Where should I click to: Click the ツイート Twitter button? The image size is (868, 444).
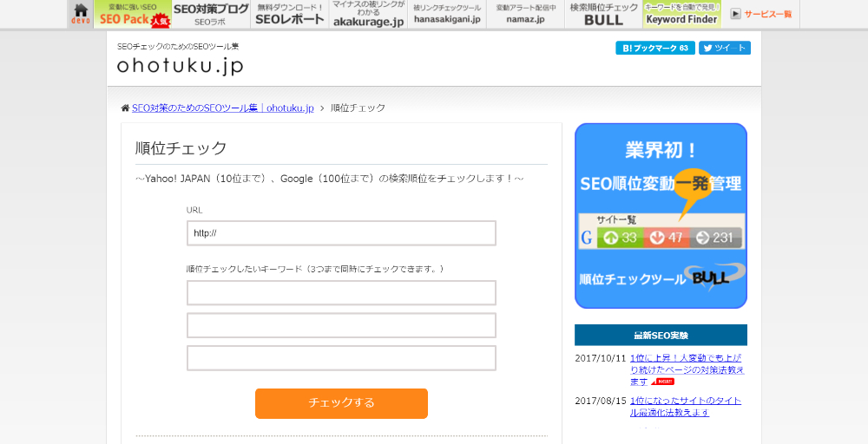pyautogui.click(x=725, y=48)
